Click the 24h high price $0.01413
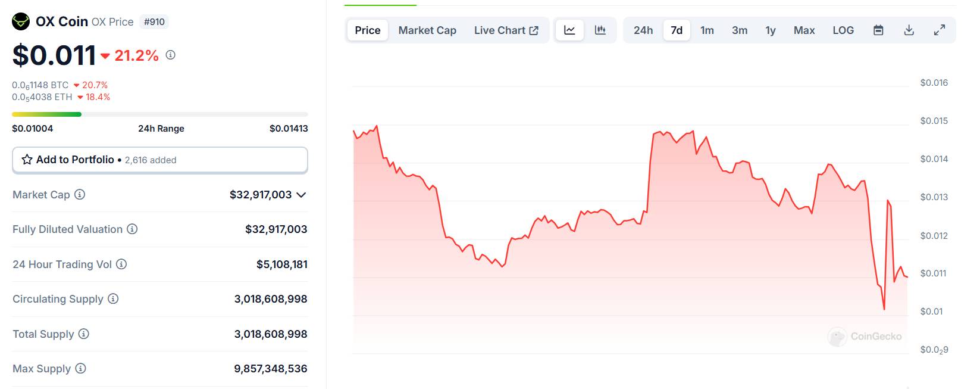The width and height of the screenshot is (980, 389). (289, 129)
